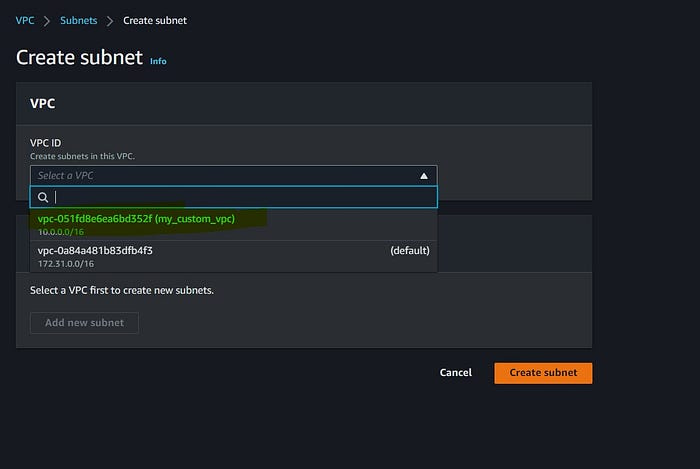This screenshot has width=700, height=469.
Task: Click the 10.0.0.0/16 CIDR text
Action: pos(61,232)
